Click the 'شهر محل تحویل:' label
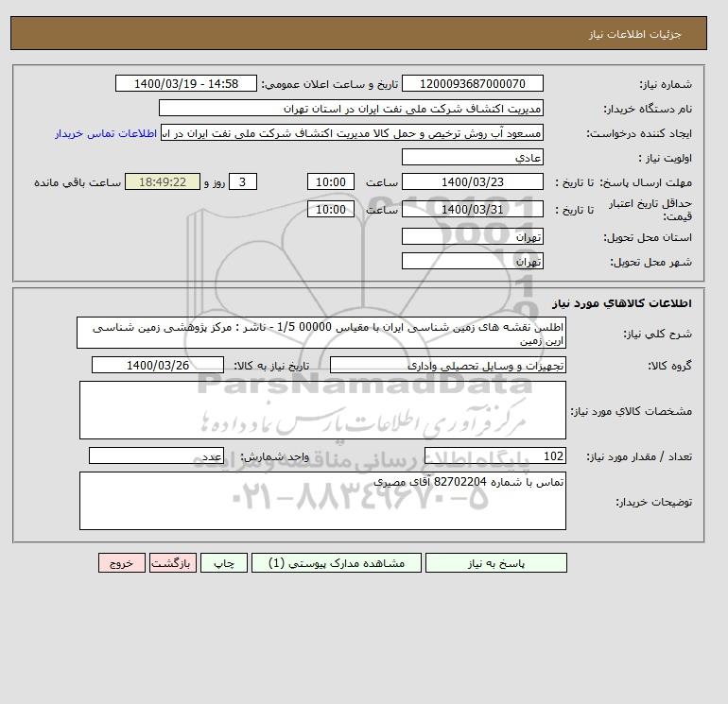The height and width of the screenshot is (704, 728). click(x=650, y=262)
